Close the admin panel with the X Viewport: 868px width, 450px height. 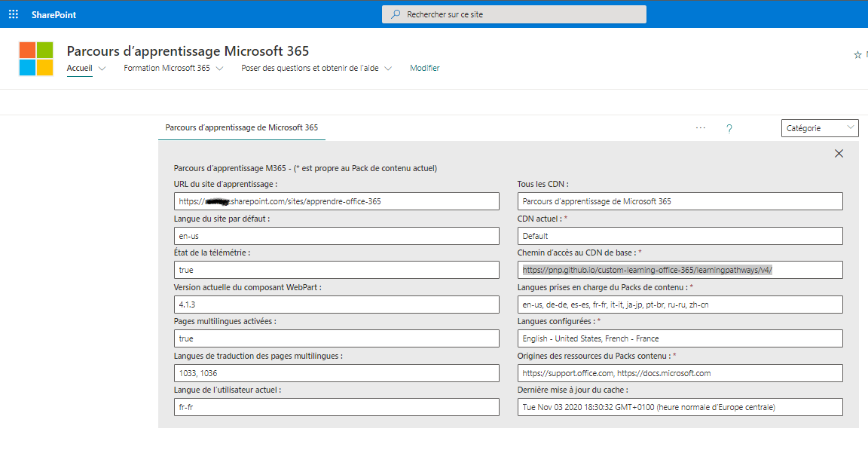pyautogui.click(x=839, y=153)
